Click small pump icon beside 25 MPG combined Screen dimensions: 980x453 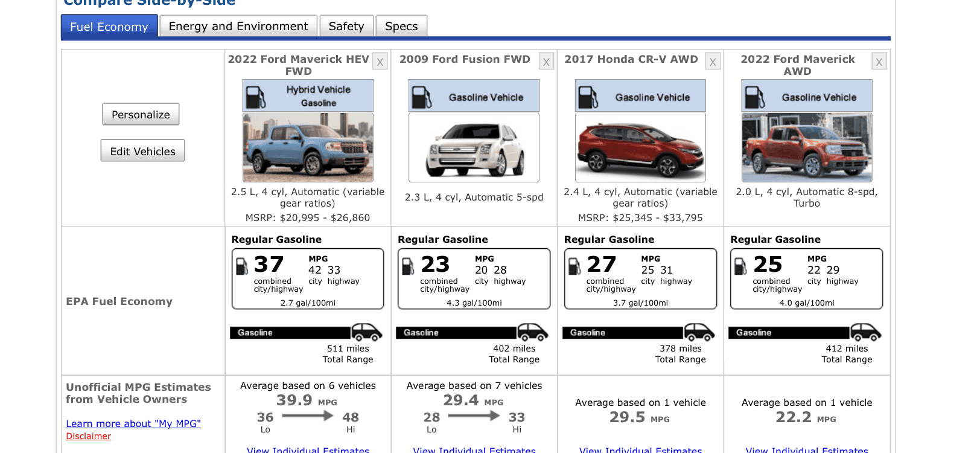click(741, 266)
